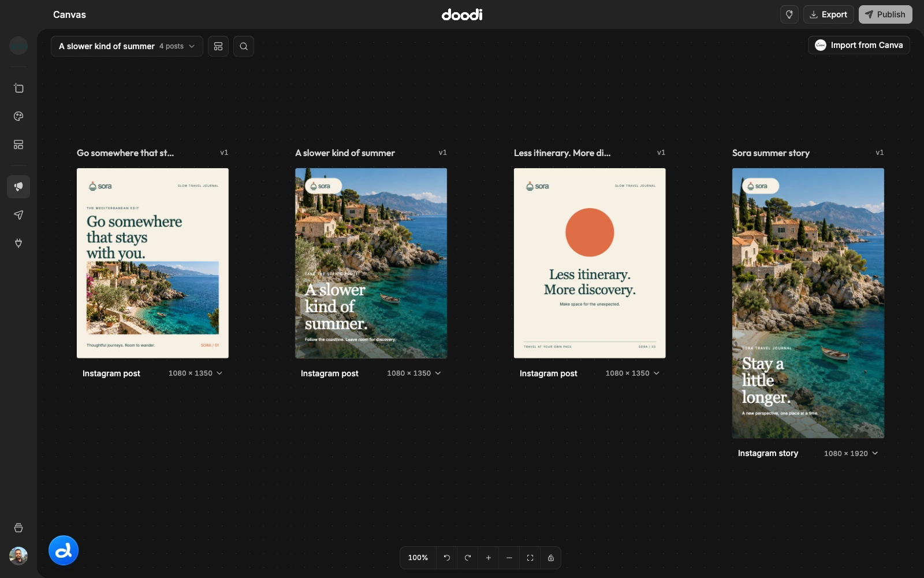Select the 'Less itinerary. More discovery.' design
This screenshot has height=578, width=924.
point(590,263)
